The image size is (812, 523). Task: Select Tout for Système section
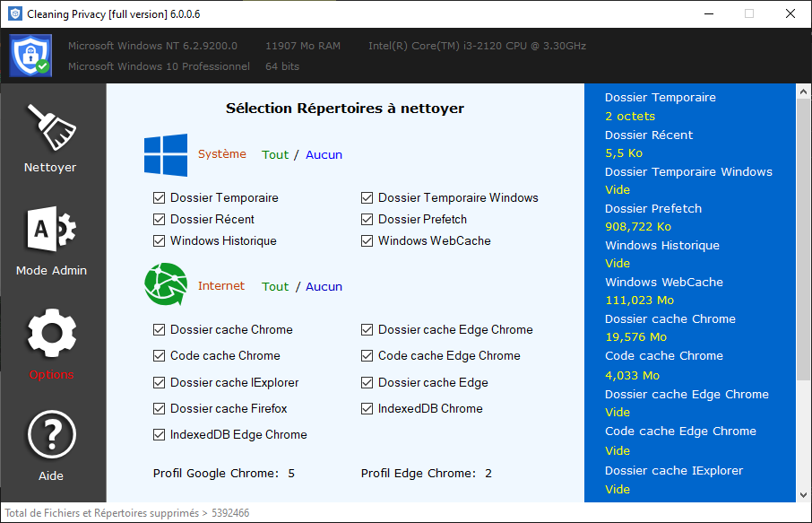[x=275, y=154]
